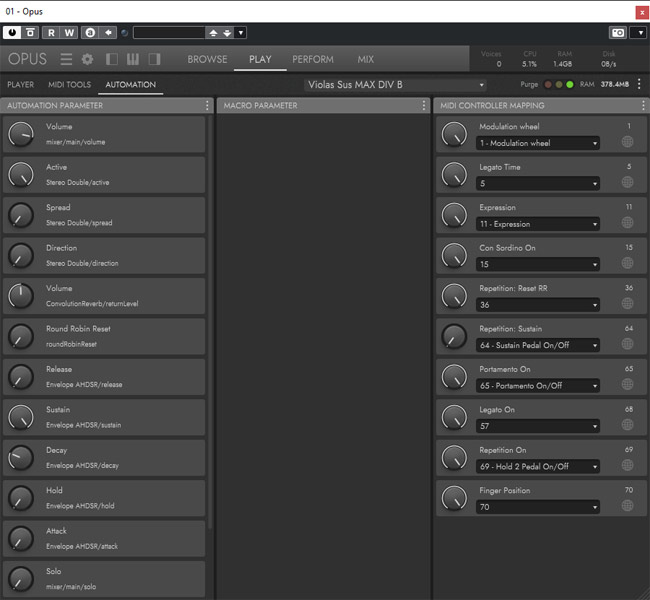Open MIDI Controller Mapping panel options menu
650x600 pixels.
639,105
